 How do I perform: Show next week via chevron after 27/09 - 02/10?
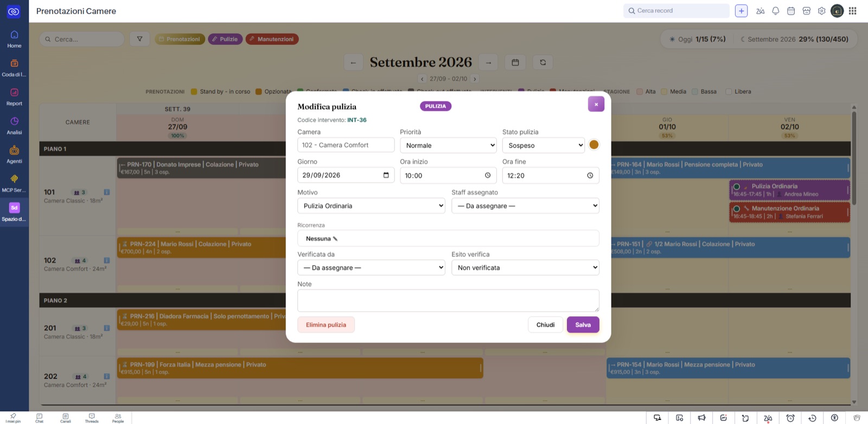[x=475, y=79]
